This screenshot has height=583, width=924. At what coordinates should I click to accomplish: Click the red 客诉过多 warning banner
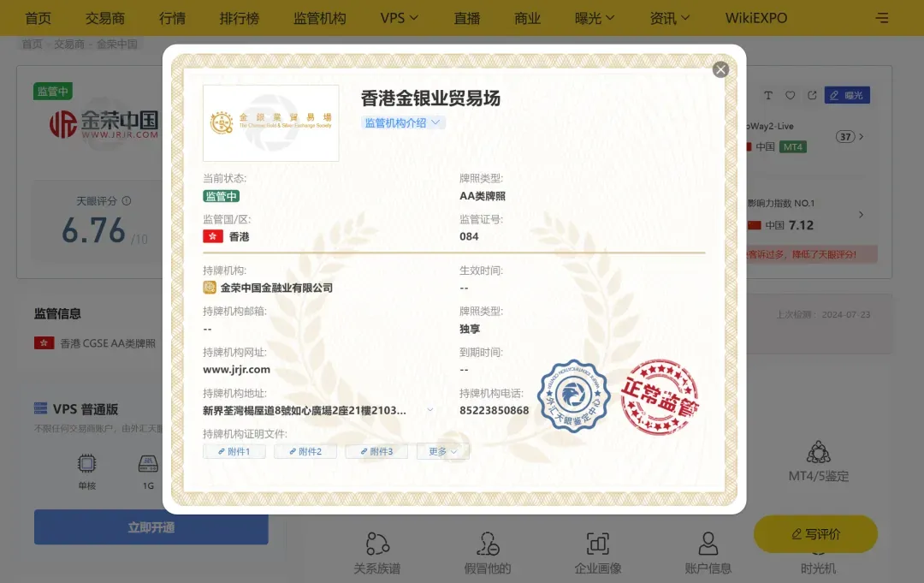point(810,254)
